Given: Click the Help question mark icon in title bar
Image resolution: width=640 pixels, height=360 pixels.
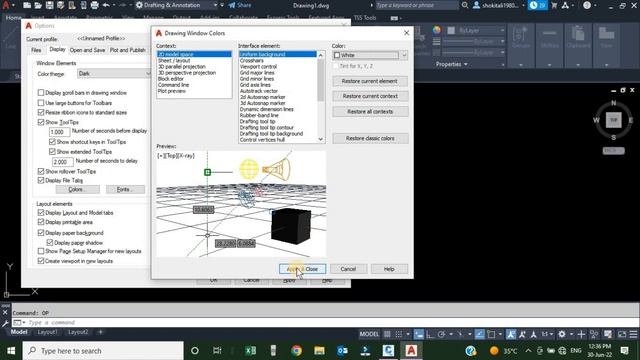Looking at the screenshot, I should (587, 5).
